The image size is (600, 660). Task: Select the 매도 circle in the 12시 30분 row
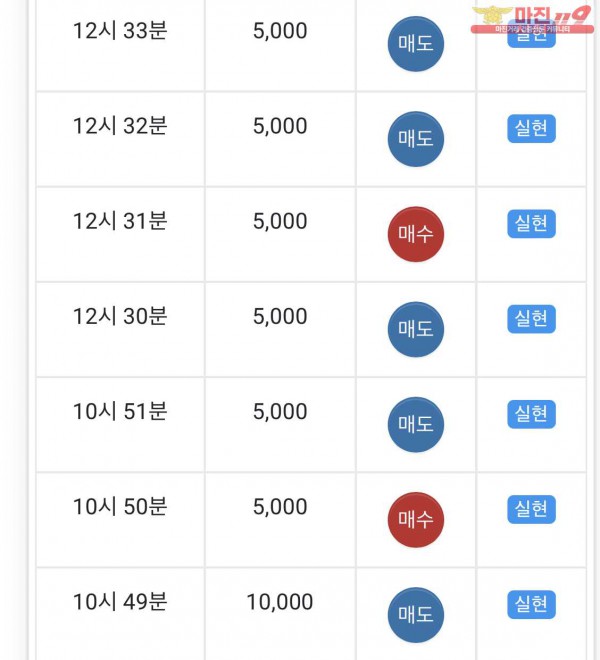(x=415, y=329)
